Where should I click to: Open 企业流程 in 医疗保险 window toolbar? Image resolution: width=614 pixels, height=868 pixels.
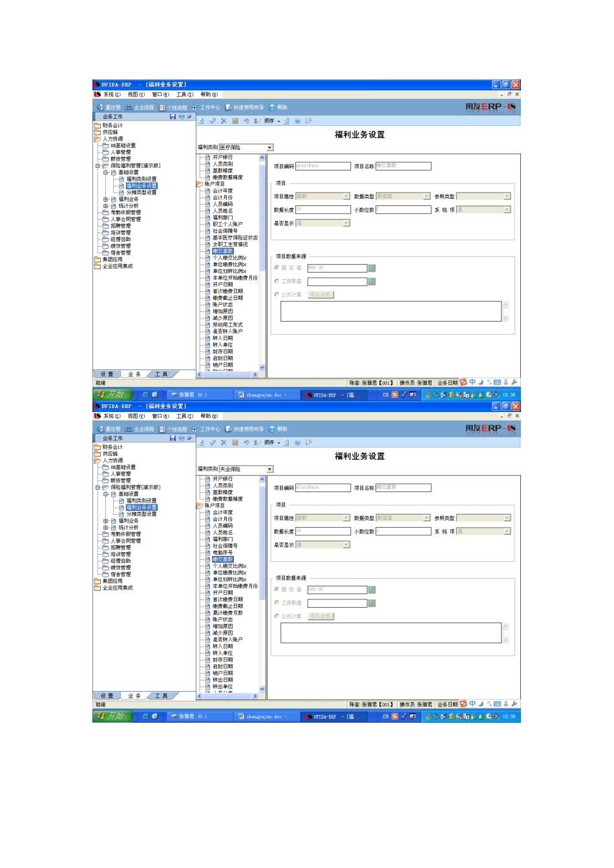[140, 107]
